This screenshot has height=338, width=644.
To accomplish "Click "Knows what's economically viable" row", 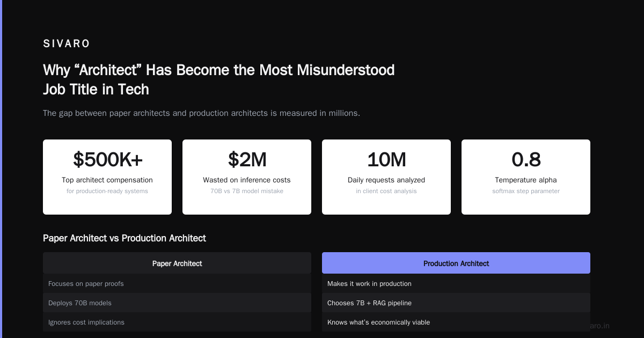I will point(456,322).
